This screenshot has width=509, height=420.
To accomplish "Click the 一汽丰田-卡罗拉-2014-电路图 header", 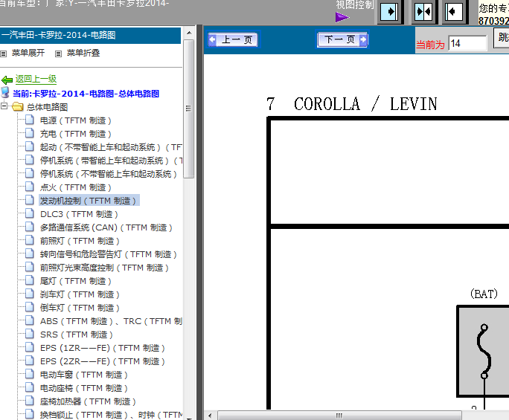I will tap(90, 35).
